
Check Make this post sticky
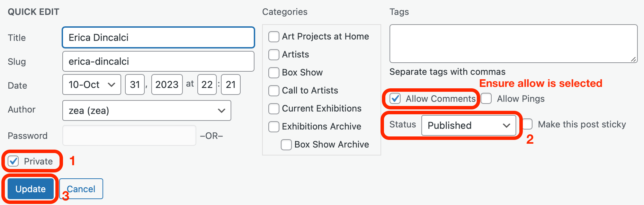(x=527, y=124)
